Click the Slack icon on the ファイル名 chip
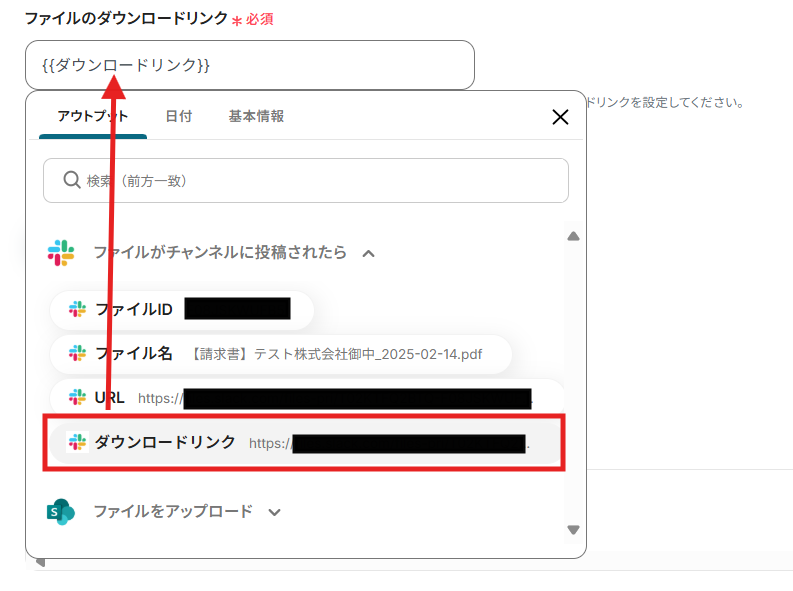The width and height of the screenshot is (793, 591). tap(77, 353)
